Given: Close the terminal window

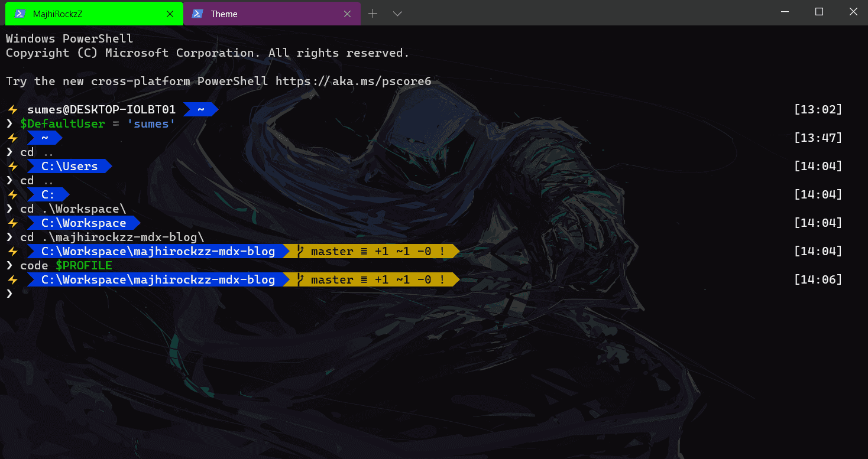Looking at the screenshot, I should pos(852,12).
